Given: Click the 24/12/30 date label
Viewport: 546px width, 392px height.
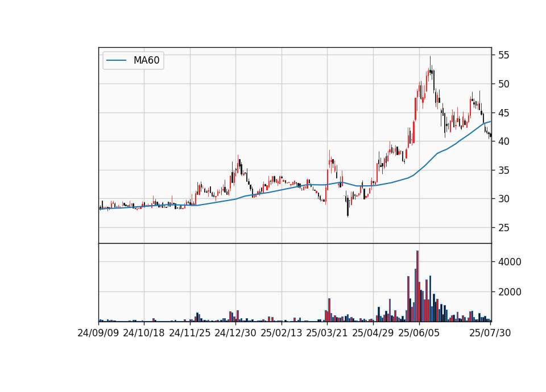Looking at the screenshot, I should click(x=235, y=333).
